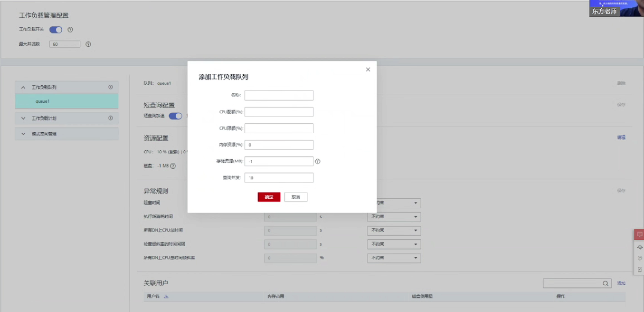Click the 磁盘使用量 column header
Viewport: 644px width, 312px height.
(422, 296)
